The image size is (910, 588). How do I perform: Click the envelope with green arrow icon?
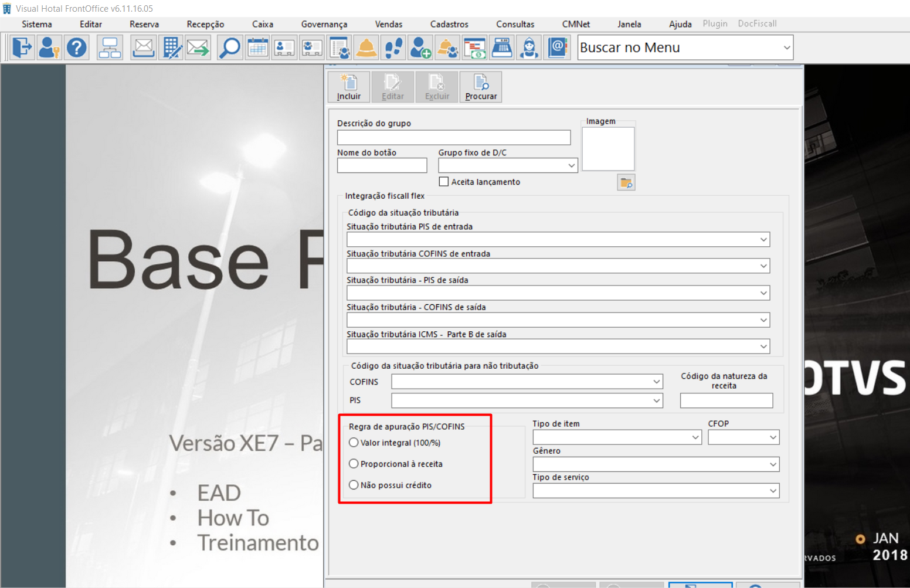click(198, 47)
